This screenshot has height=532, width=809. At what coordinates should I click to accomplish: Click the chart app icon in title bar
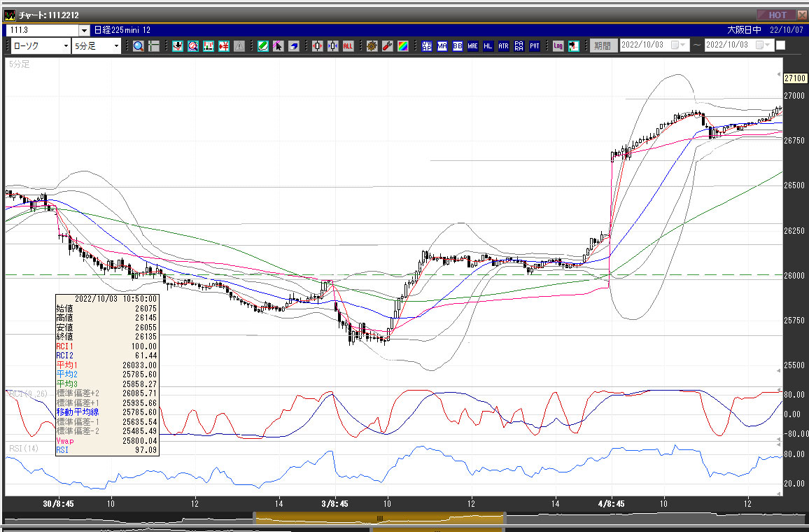click(10, 15)
